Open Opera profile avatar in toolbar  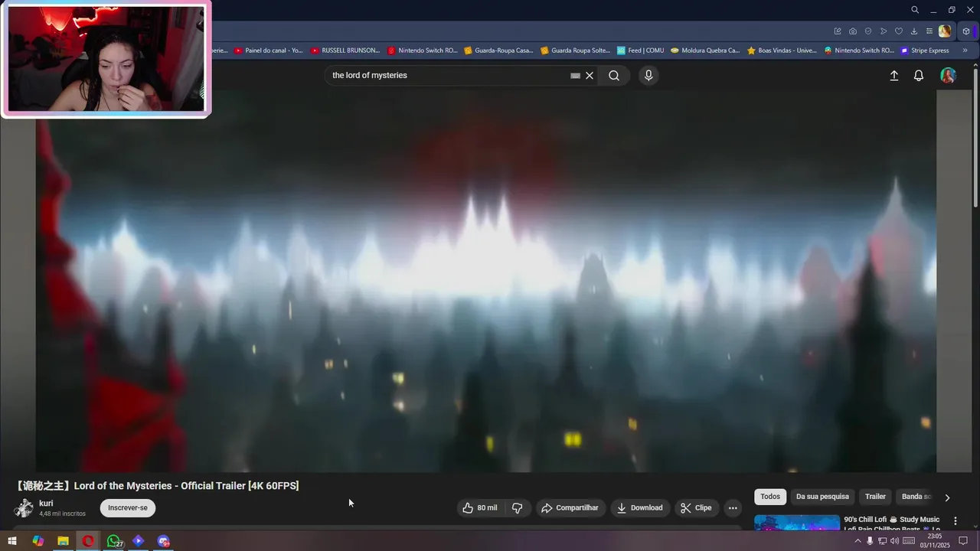(945, 31)
